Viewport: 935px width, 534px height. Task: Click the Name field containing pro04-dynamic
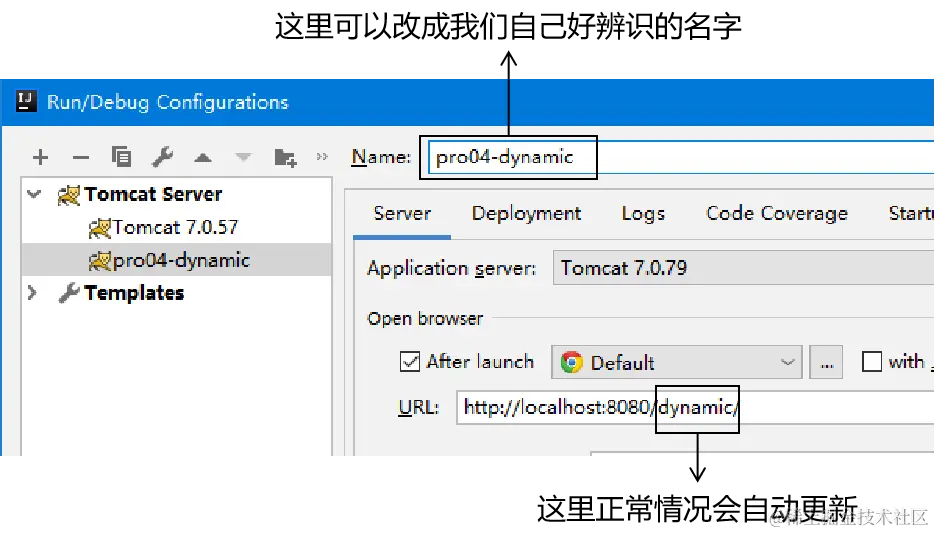681,157
